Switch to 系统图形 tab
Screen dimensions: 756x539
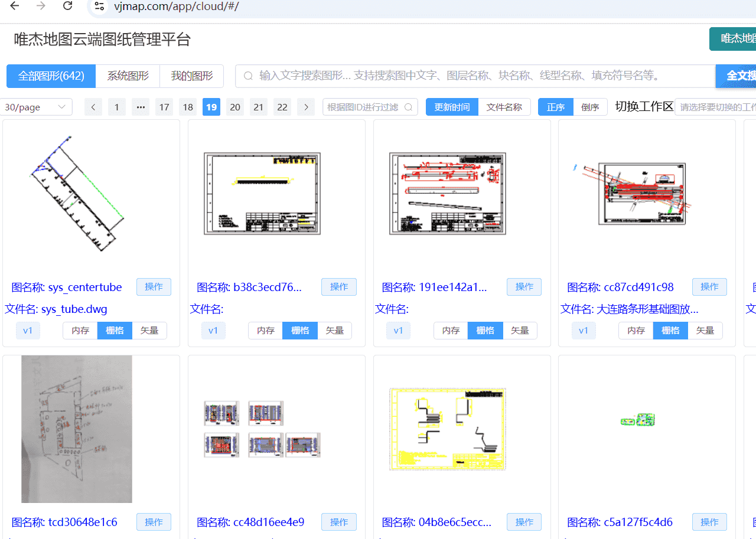tap(128, 76)
